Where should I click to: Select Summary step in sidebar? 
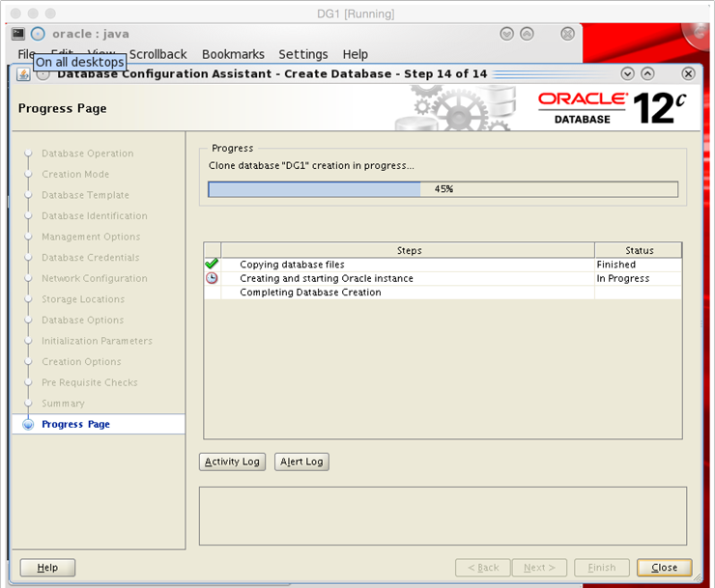click(x=63, y=404)
